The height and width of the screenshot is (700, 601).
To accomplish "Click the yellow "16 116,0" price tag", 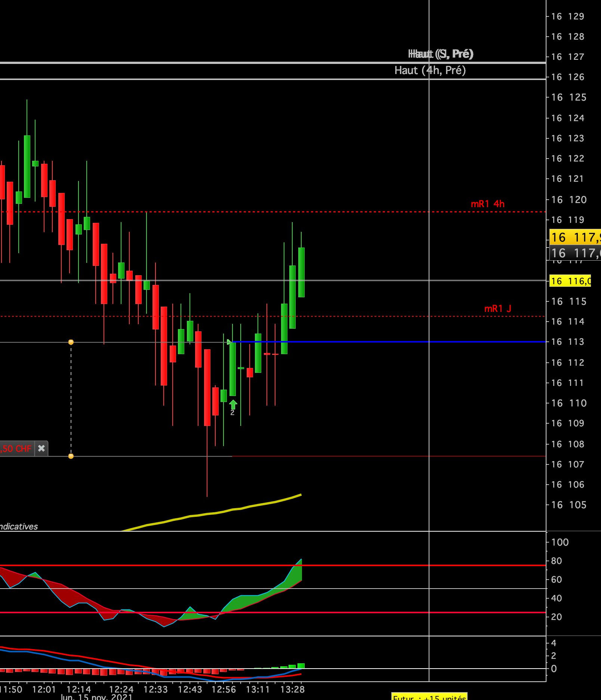I will [x=570, y=281].
